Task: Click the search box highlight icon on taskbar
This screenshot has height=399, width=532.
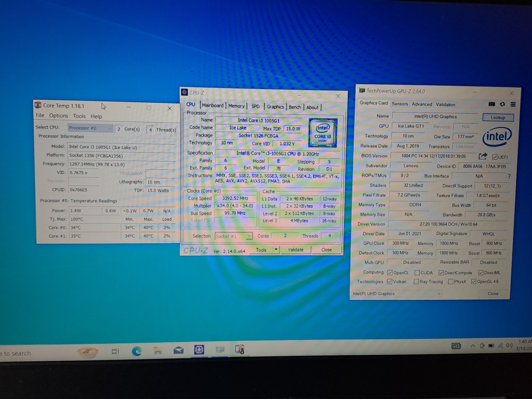Action: [x=88, y=352]
